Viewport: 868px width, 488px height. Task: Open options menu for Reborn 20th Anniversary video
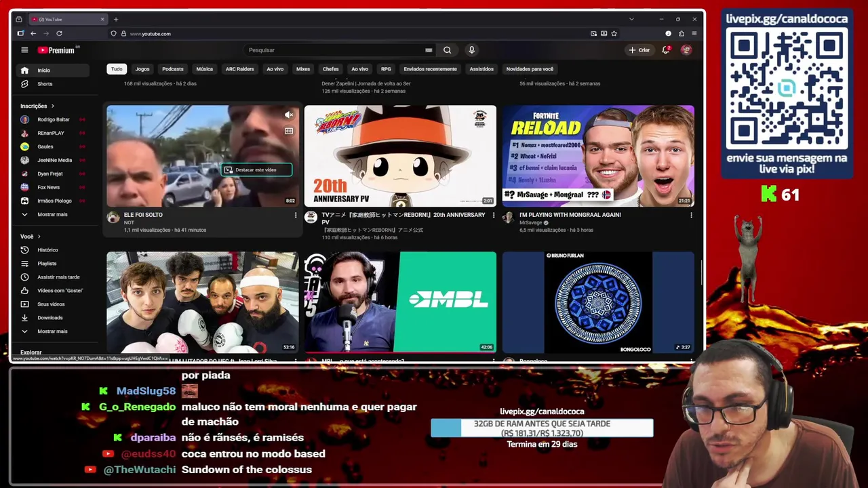point(493,216)
